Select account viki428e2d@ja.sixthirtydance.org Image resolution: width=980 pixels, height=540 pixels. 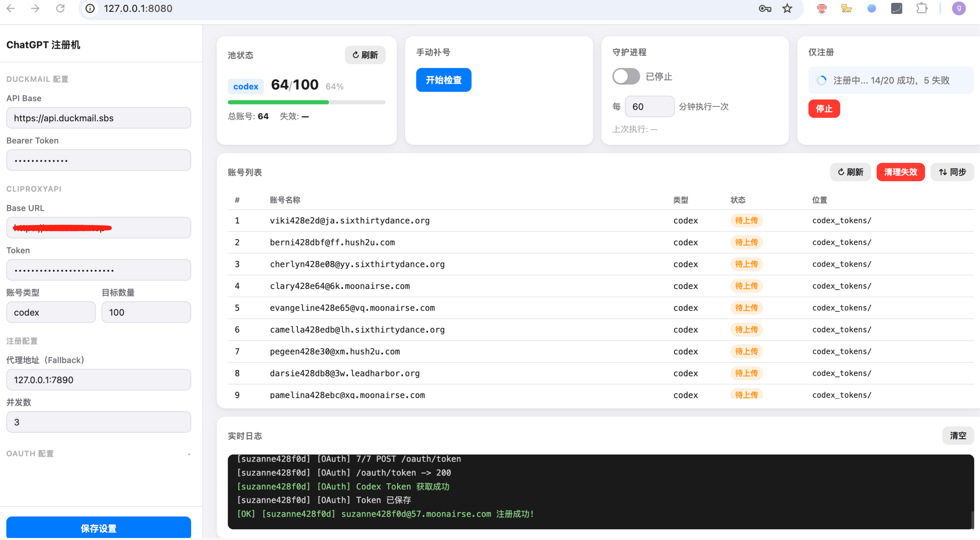click(x=350, y=220)
